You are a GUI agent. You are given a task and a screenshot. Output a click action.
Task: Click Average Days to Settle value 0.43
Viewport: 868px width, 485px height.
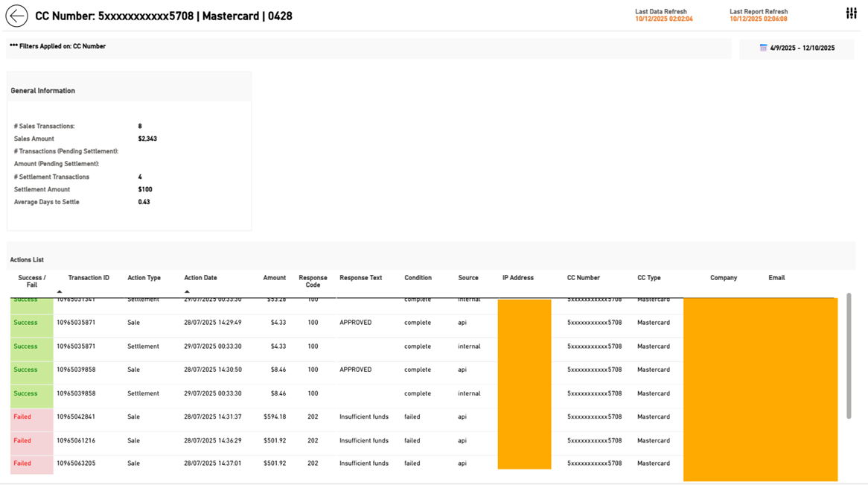click(144, 203)
